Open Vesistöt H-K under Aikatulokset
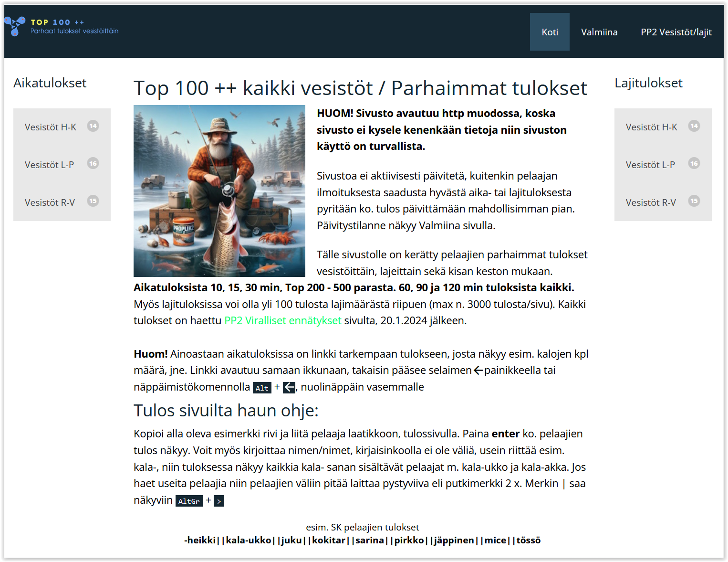The image size is (728, 562). point(62,127)
